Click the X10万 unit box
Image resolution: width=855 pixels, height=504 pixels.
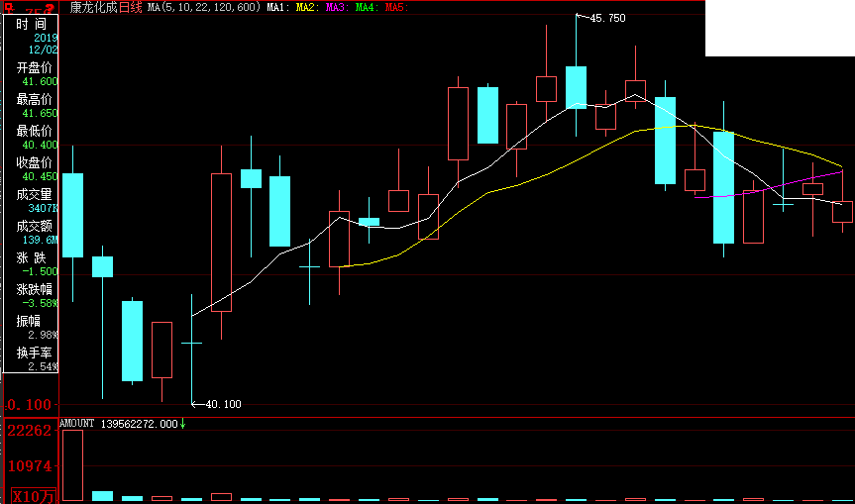tap(30, 494)
